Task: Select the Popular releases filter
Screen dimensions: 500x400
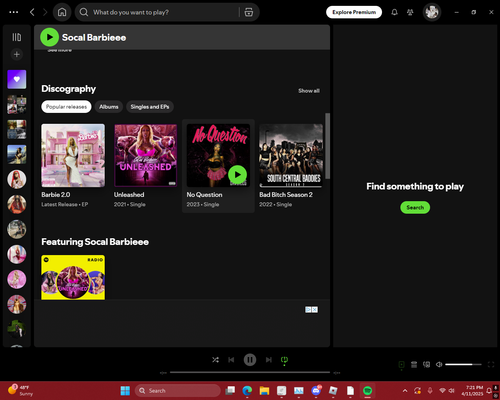Action: [x=66, y=107]
